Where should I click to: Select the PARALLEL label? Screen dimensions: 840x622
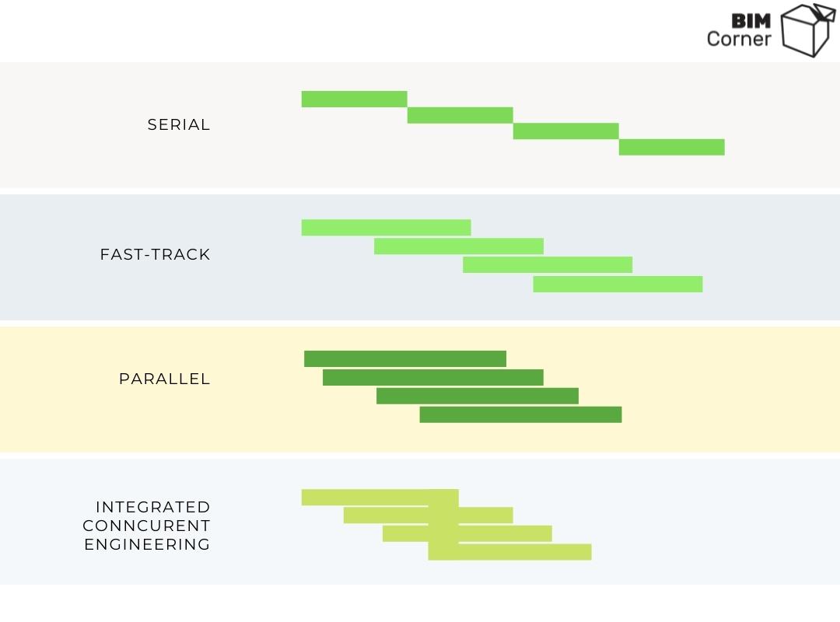[164, 379]
